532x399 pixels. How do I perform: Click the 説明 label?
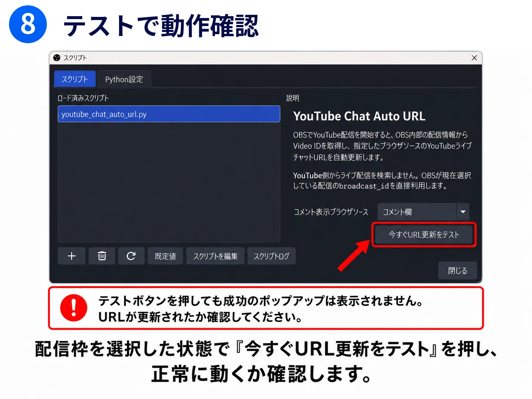point(292,98)
